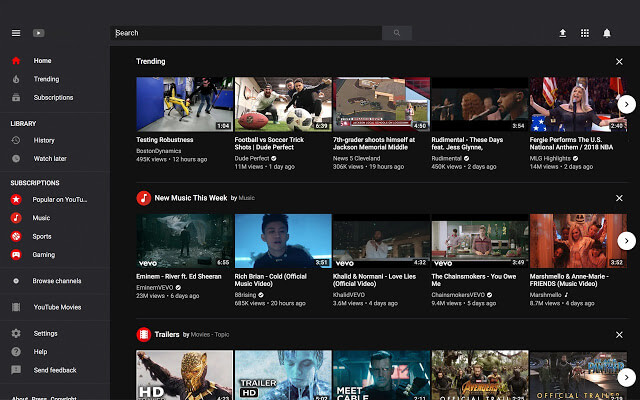Click the Trending section heading
This screenshot has width=640, height=400.
click(x=151, y=62)
